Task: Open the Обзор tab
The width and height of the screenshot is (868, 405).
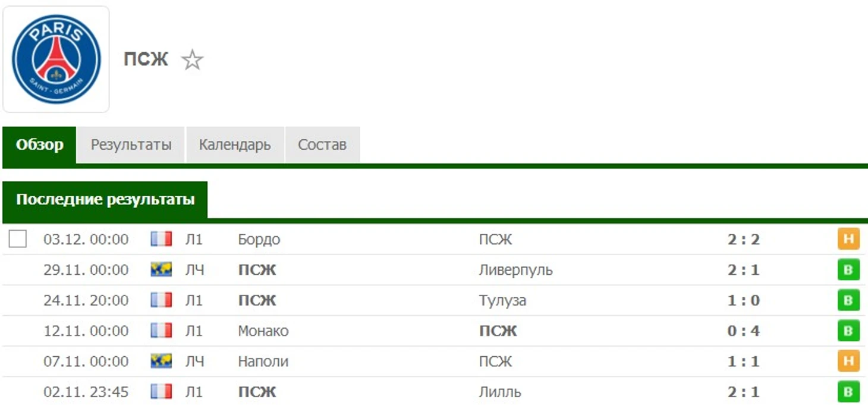Action: tap(40, 145)
